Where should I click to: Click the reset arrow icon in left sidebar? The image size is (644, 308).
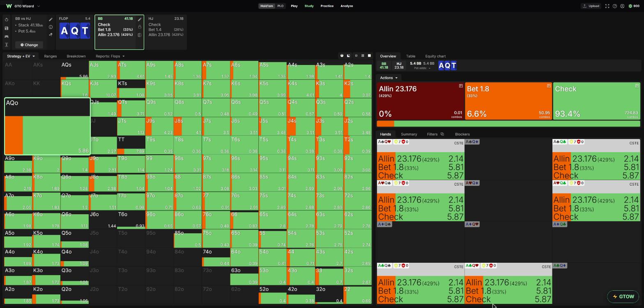pyautogui.click(x=7, y=20)
